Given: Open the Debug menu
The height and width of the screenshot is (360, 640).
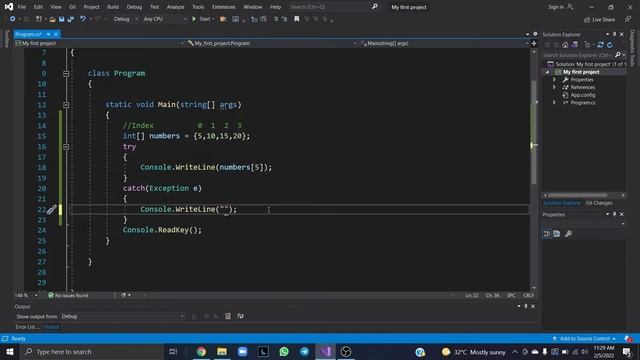Looking at the screenshot, I should (x=134, y=7).
